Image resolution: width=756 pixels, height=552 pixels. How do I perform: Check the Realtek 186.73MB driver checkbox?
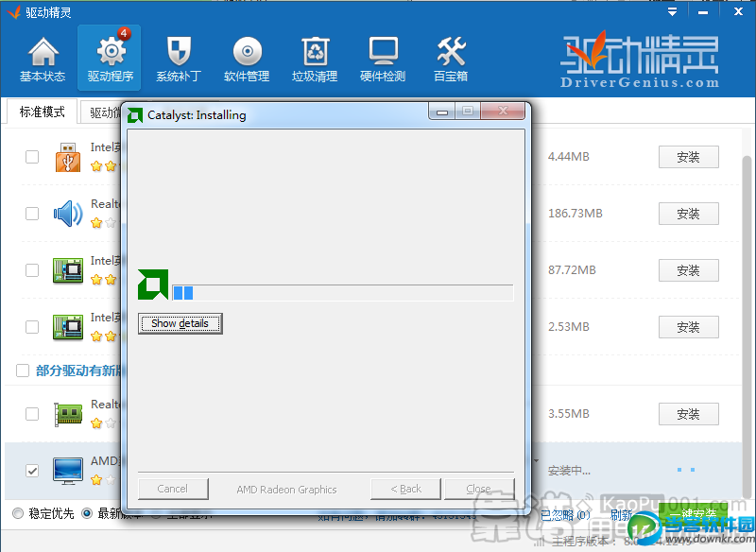pyautogui.click(x=32, y=214)
